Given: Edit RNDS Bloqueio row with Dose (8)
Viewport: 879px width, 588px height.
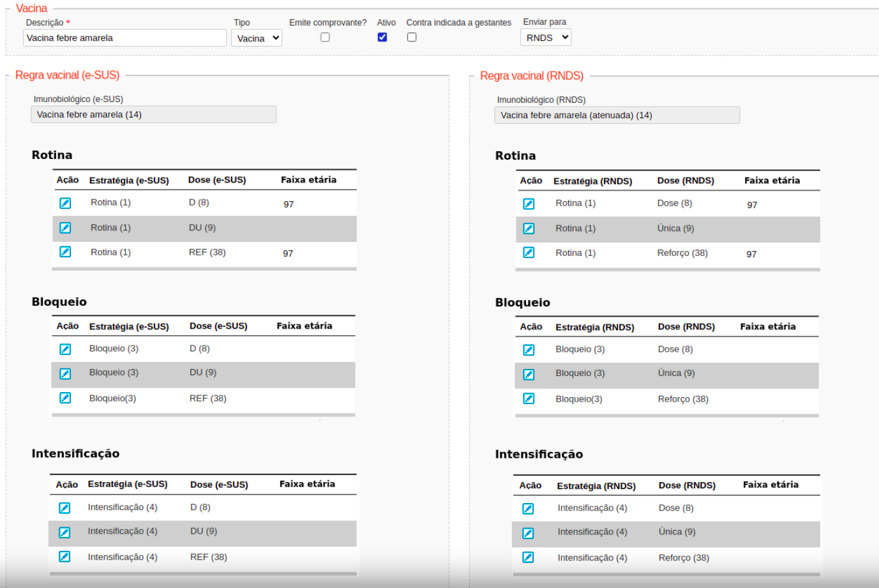Looking at the screenshot, I should [529, 350].
